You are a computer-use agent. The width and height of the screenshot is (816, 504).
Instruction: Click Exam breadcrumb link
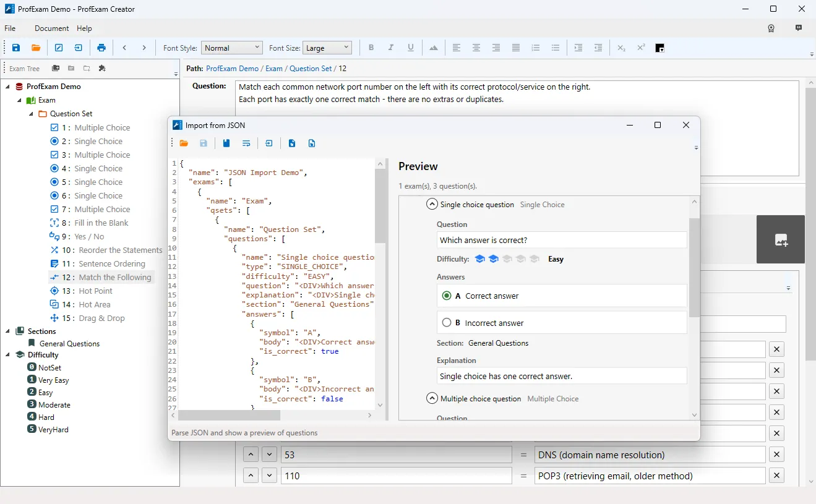click(274, 69)
